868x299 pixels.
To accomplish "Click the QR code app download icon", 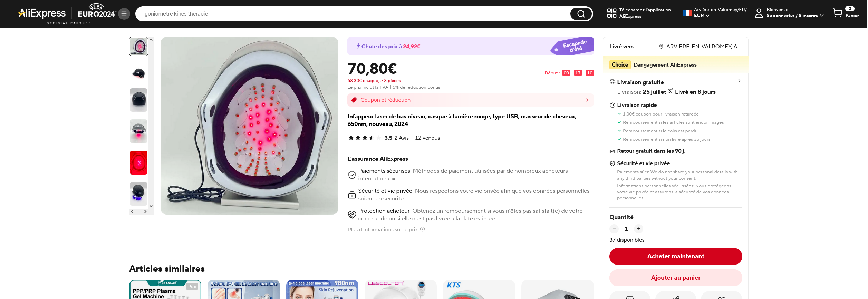I will 611,13.
